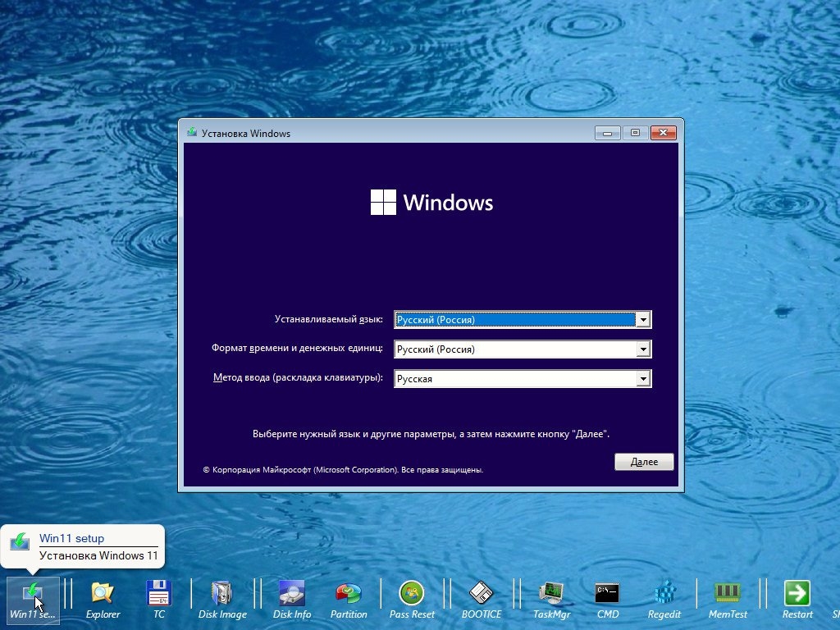This screenshot has height=630, width=840.
Task: Launch the Disk Image tool
Action: [222, 594]
